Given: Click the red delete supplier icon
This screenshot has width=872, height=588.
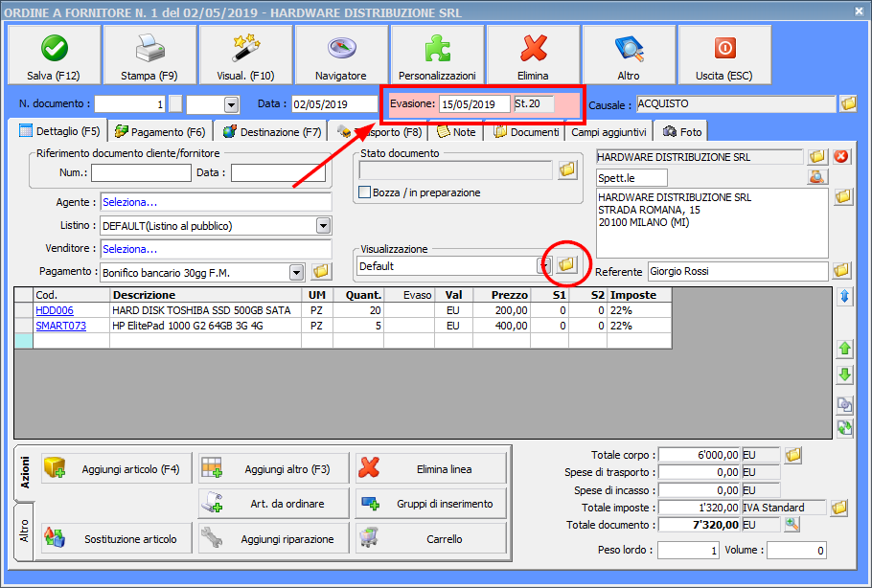Looking at the screenshot, I should click(x=841, y=156).
